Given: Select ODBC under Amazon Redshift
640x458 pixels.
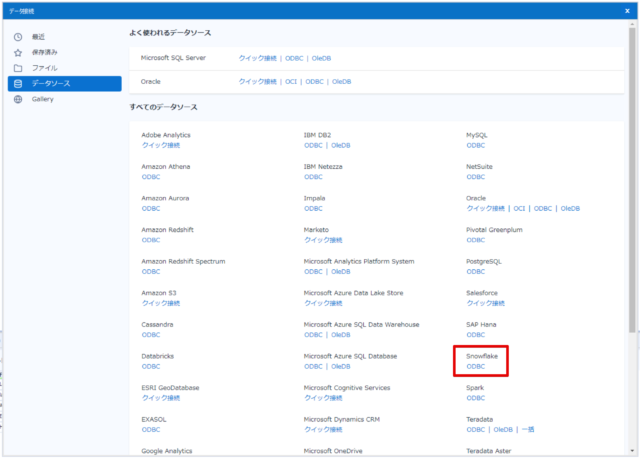Looking at the screenshot, I should pos(151,240).
